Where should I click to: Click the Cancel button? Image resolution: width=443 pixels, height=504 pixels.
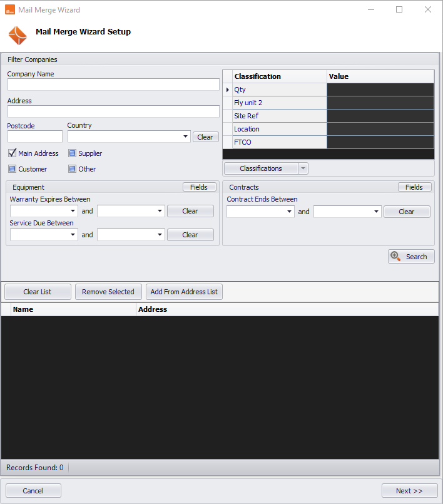33,490
